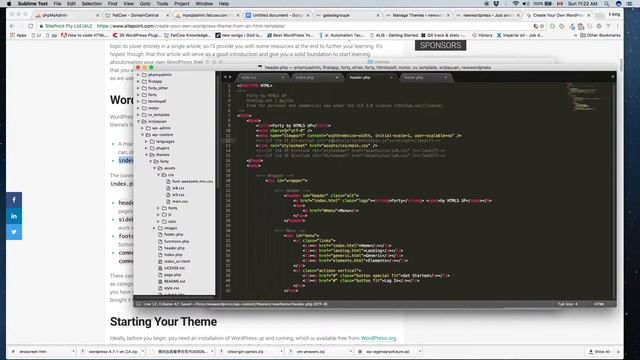
Task: Click the tab history back arrow in Sublime
Action: pyautogui.click(x=224, y=77)
